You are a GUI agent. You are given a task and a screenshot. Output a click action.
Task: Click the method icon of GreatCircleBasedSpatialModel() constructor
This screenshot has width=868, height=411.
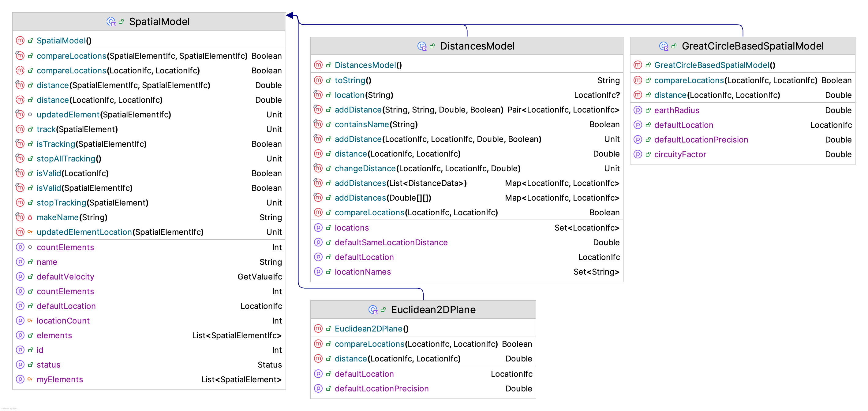638,65
